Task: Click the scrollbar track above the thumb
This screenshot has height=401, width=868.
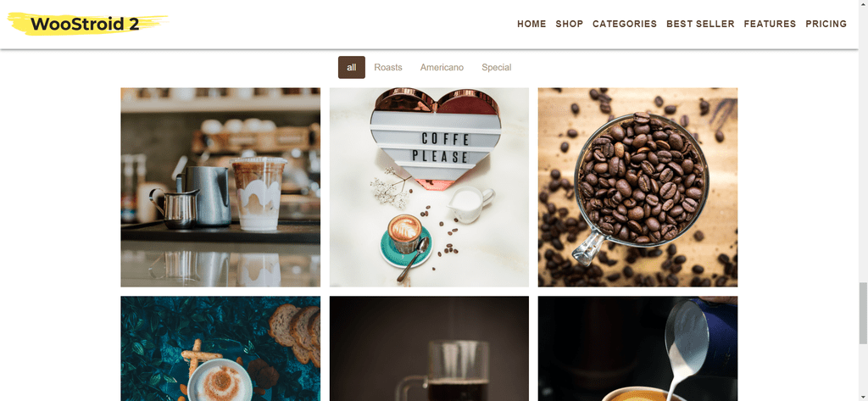Action: [863, 142]
